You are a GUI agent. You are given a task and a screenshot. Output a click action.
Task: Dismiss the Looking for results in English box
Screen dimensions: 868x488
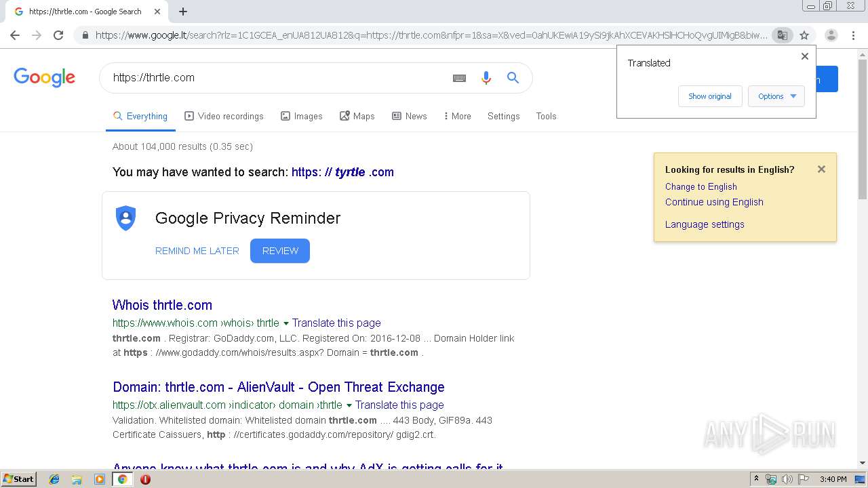[x=821, y=169]
